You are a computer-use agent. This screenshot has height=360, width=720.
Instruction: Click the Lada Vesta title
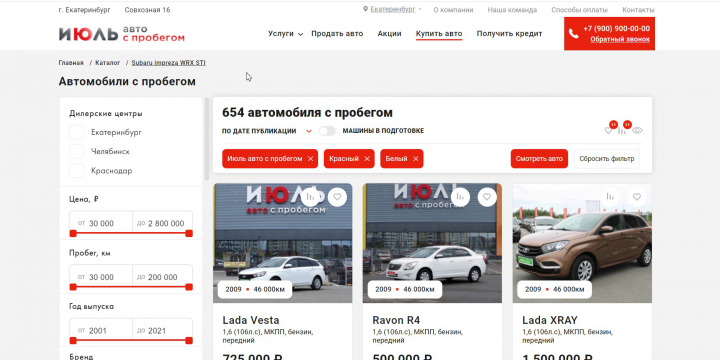point(251,320)
